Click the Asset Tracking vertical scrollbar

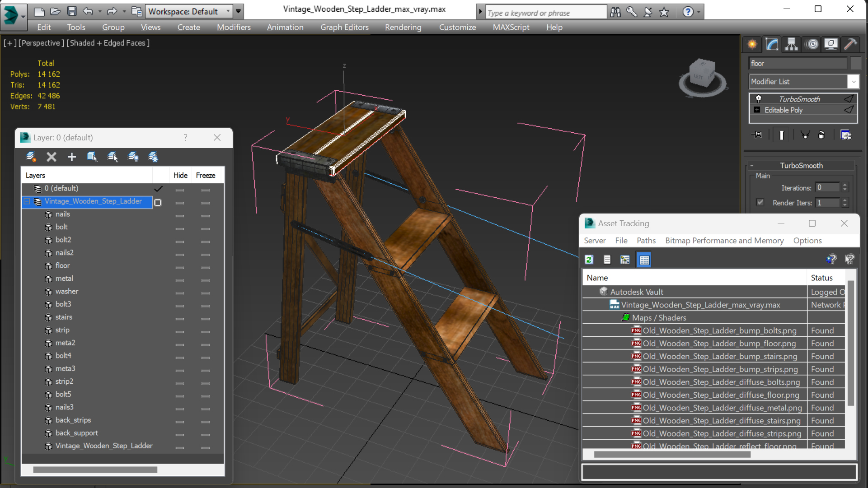[x=851, y=344]
